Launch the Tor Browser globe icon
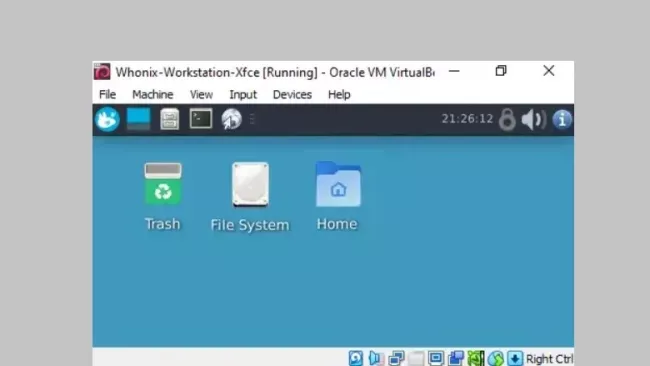650x366 pixels. (231, 119)
